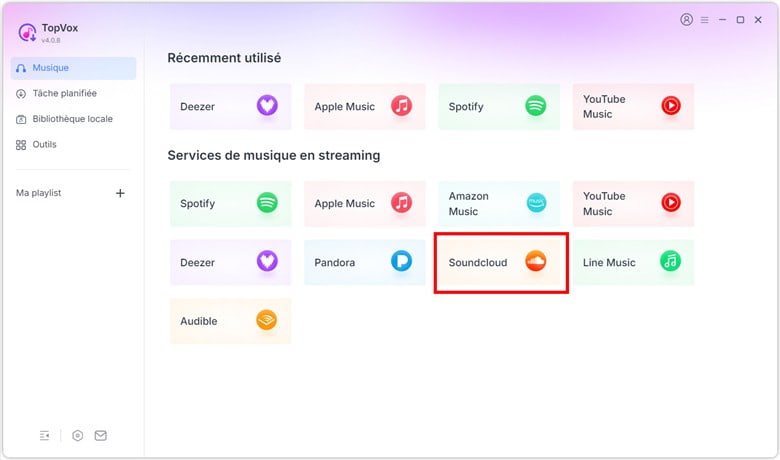Viewport: 780px width, 460px height.
Task: Open the Soundcloud service card
Action: [499, 262]
